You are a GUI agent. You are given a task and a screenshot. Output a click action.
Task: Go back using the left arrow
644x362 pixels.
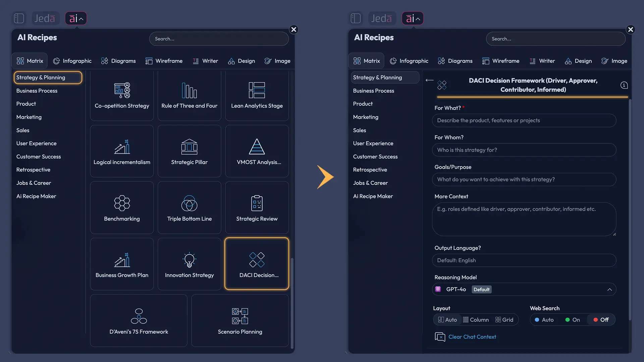(429, 80)
